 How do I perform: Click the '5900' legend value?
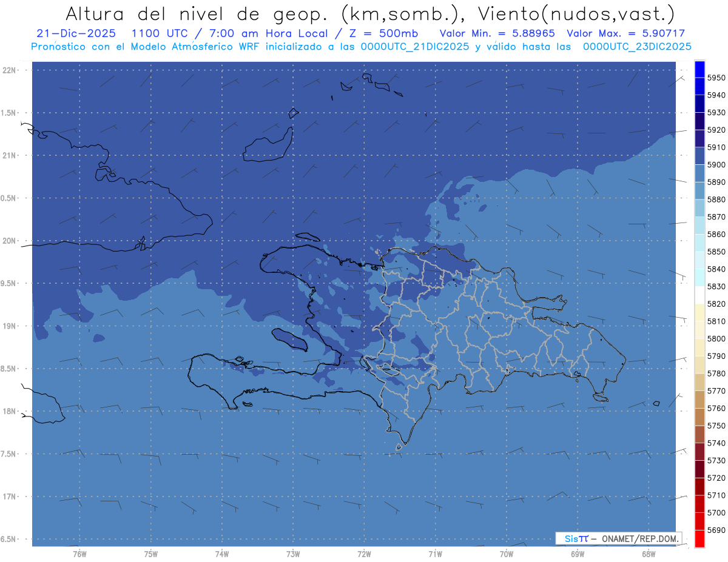pyautogui.click(x=716, y=165)
